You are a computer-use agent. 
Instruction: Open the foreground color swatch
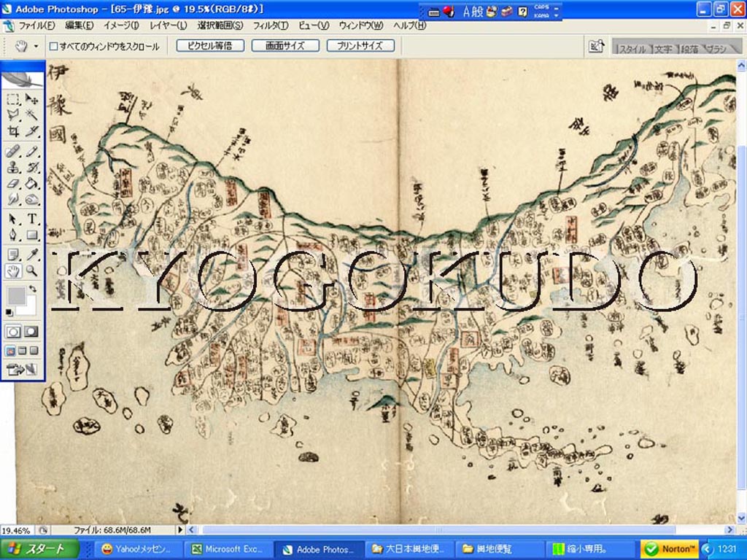point(17,296)
